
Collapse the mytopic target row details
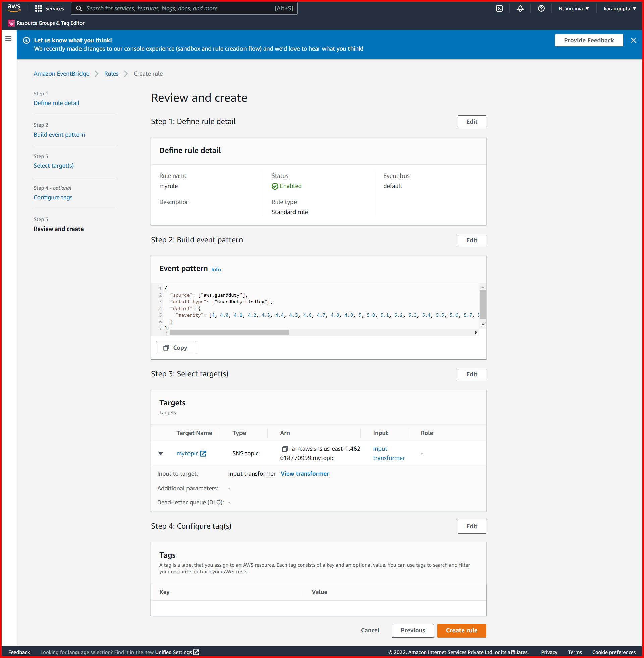161,453
